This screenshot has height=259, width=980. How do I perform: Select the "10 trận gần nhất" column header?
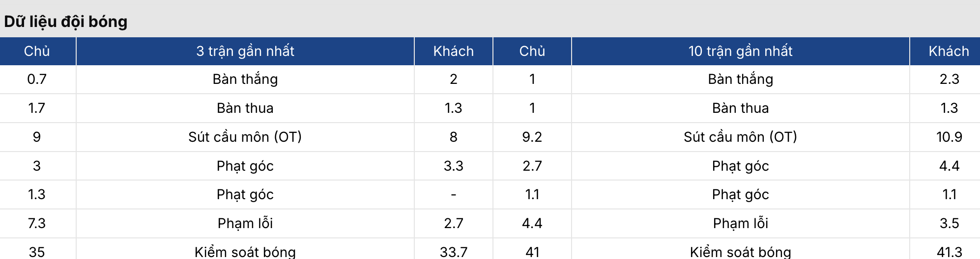(x=741, y=51)
